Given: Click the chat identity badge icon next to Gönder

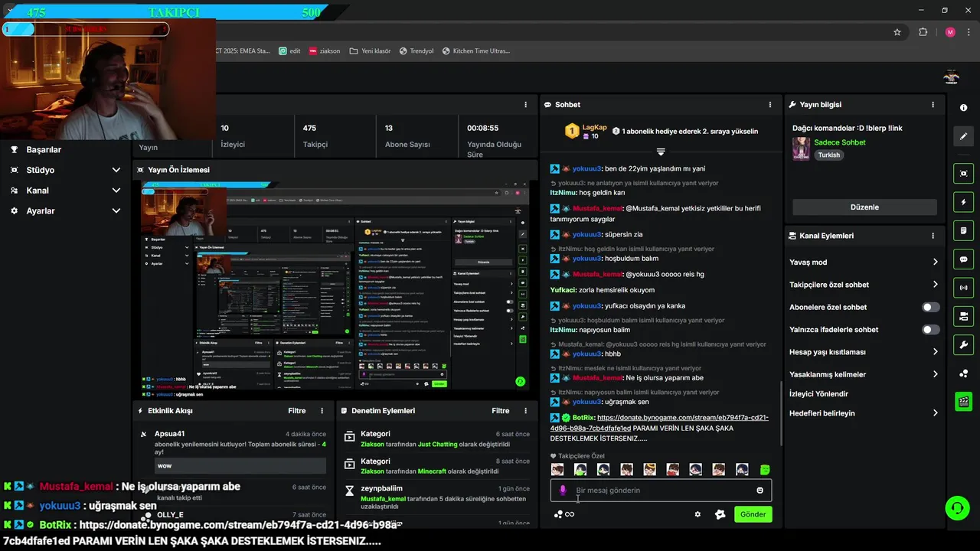Looking at the screenshot, I should (x=720, y=514).
